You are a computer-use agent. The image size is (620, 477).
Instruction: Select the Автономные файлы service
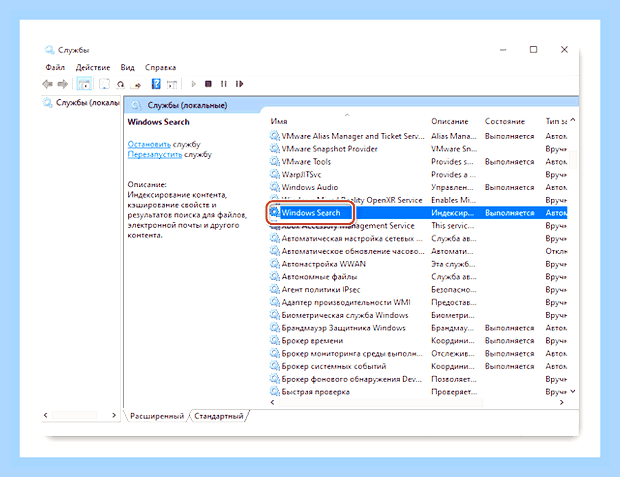(x=319, y=276)
